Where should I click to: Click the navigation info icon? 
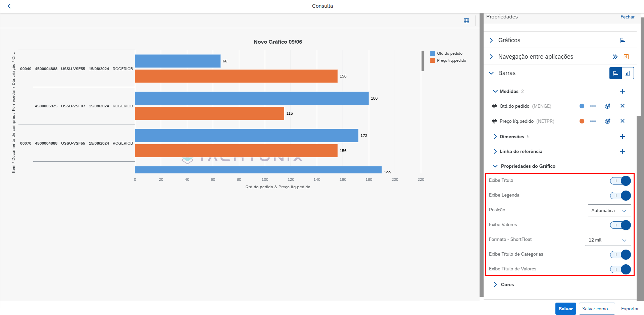coord(626,57)
